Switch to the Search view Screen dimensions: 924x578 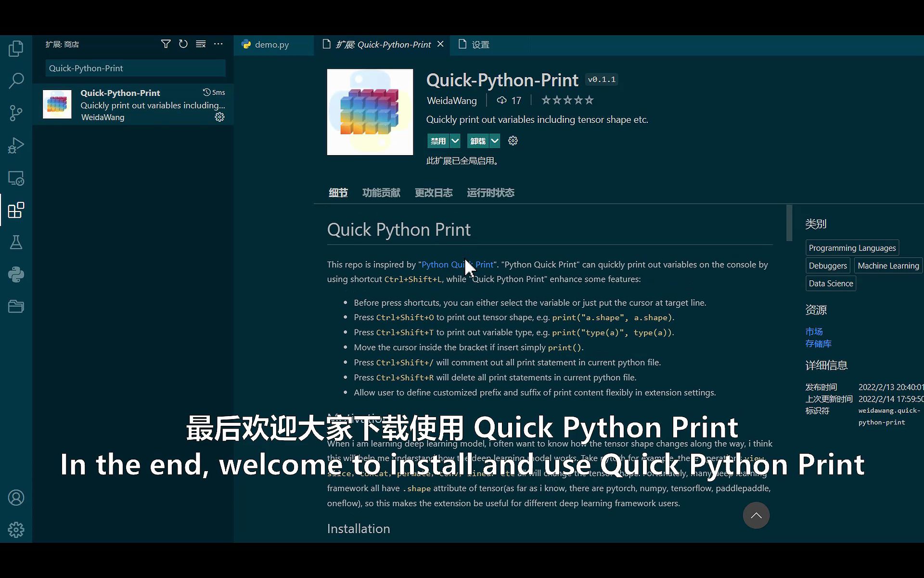(x=16, y=80)
